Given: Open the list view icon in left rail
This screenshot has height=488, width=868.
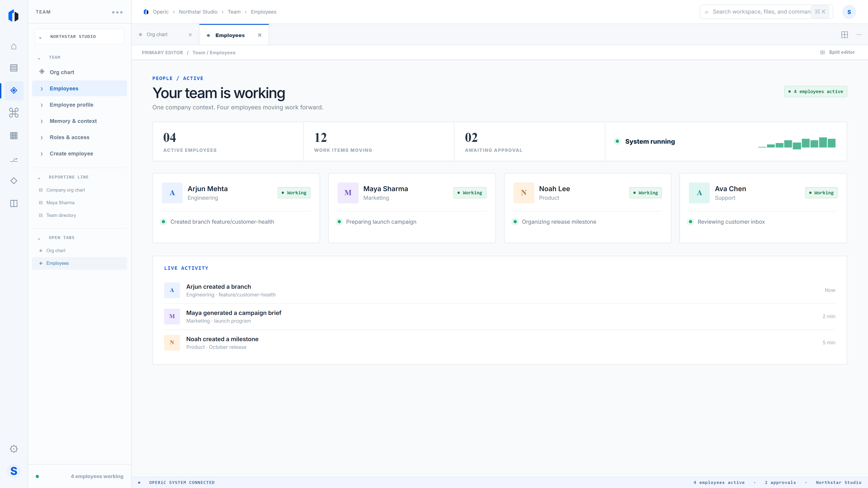Looking at the screenshot, I should click(14, 68).
